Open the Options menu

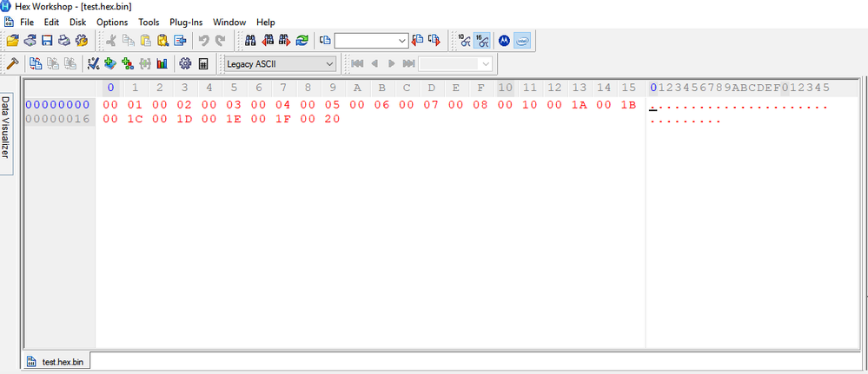coord(112,23)
